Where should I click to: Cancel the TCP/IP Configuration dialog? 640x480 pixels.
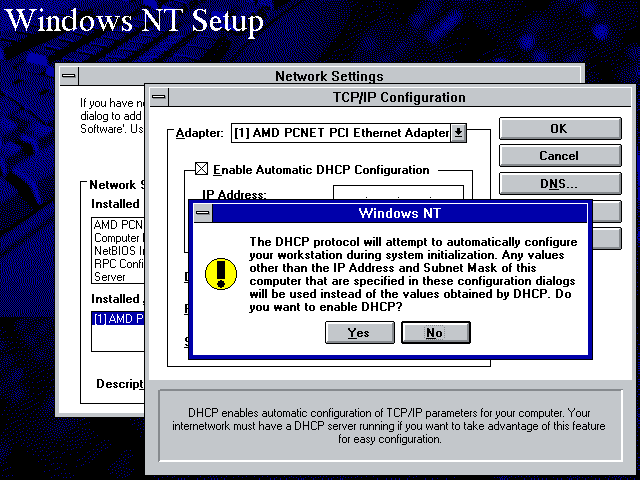click(560, 156)
